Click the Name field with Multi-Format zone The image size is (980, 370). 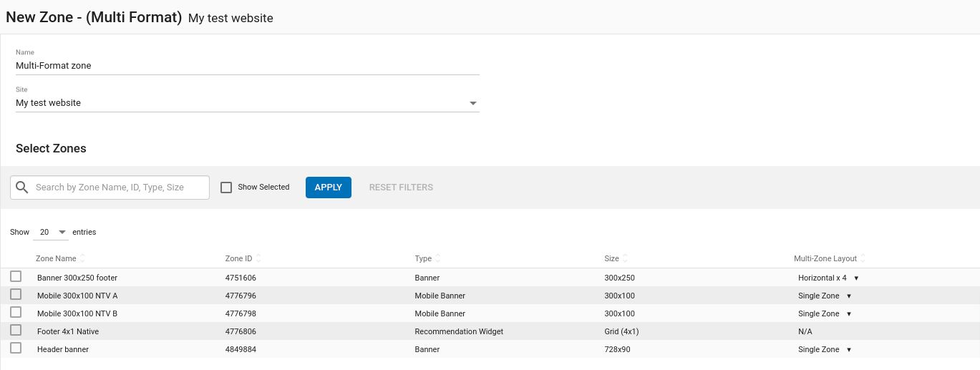tap(247, 66)
